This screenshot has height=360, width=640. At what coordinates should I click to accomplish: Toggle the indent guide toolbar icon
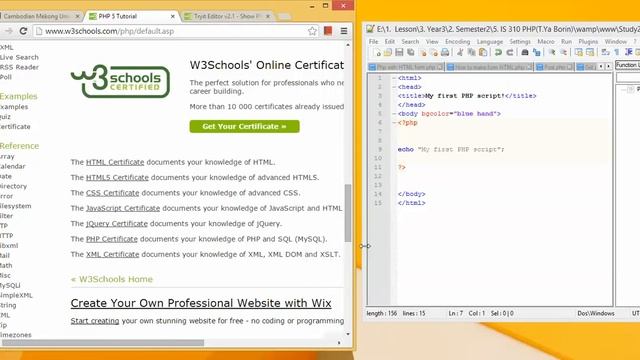(x=629, y=52)
